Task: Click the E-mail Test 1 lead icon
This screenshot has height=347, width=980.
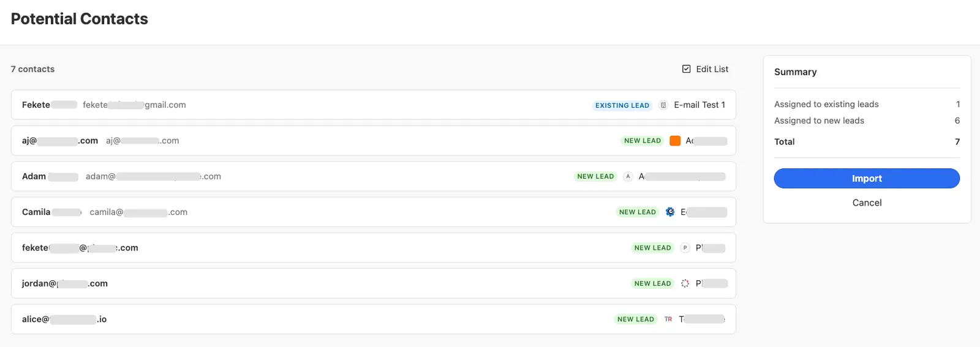Action: 663,105
